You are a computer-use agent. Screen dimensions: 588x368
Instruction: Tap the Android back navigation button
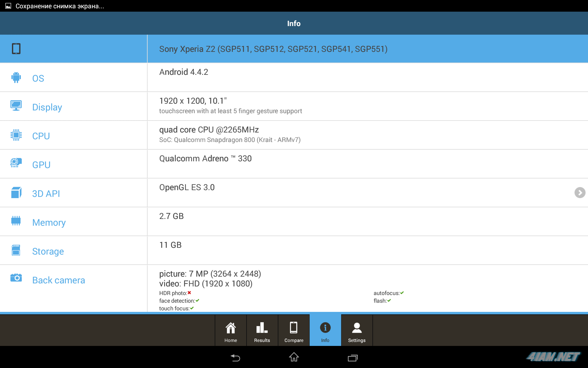click(x=235, y=358)
